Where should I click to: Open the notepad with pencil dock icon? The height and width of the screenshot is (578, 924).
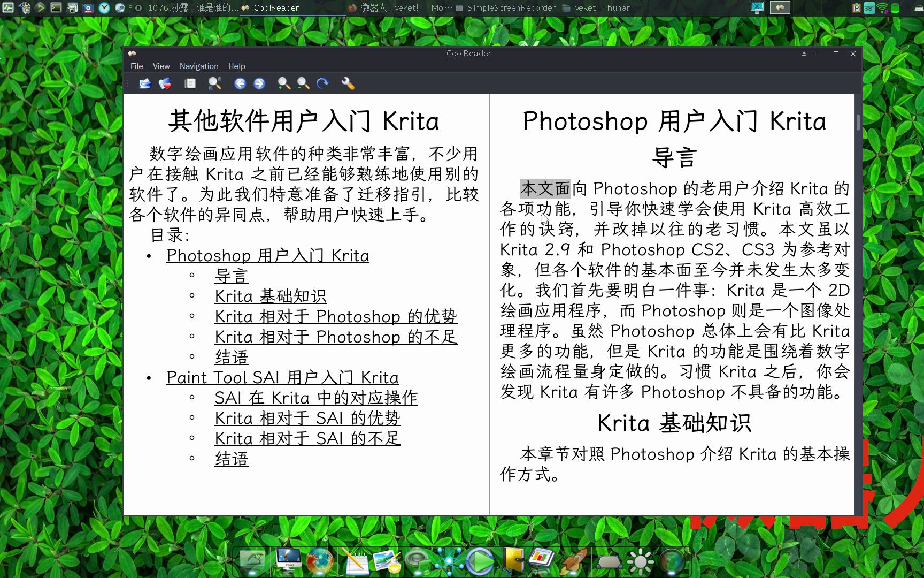pyautogui.click(x=355, y=561)
